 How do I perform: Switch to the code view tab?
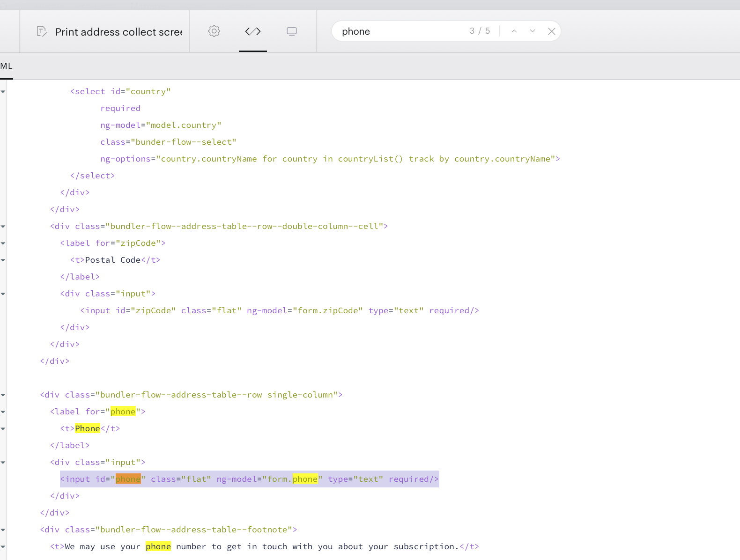253,31
